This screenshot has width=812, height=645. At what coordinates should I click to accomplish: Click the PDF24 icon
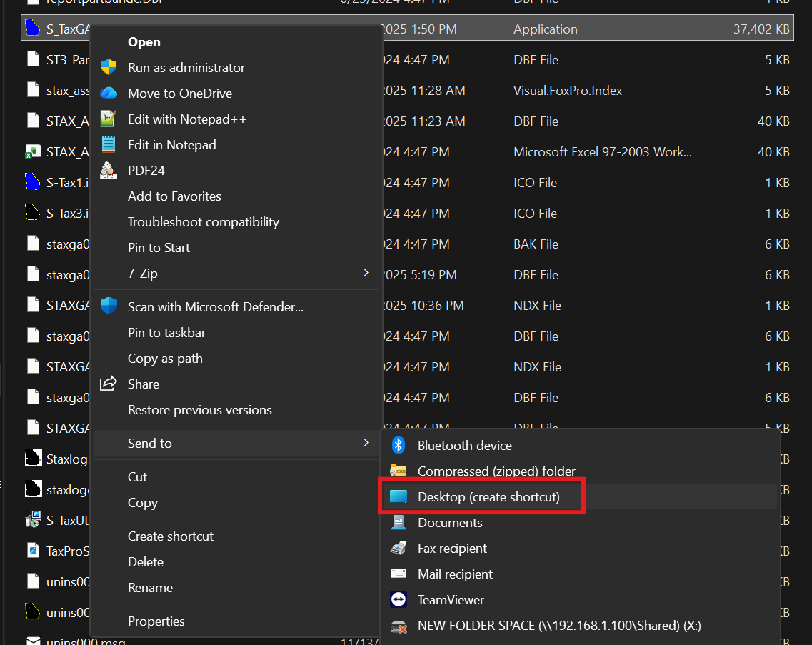109,171
